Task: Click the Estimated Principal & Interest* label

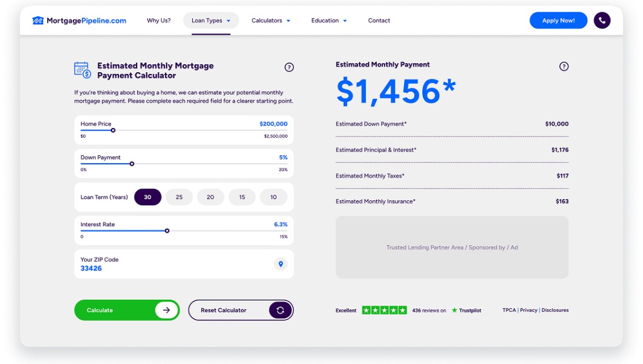Action: [x=375, y=150]
